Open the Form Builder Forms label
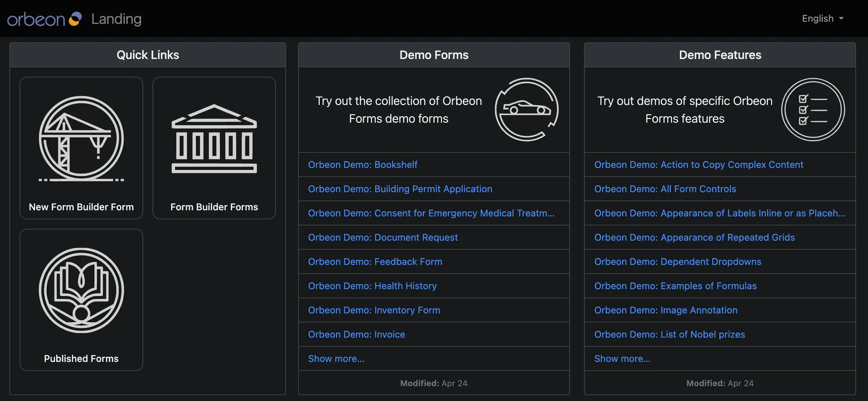The height and width of the screenshot is (401, 868). (x=214, y=207)
